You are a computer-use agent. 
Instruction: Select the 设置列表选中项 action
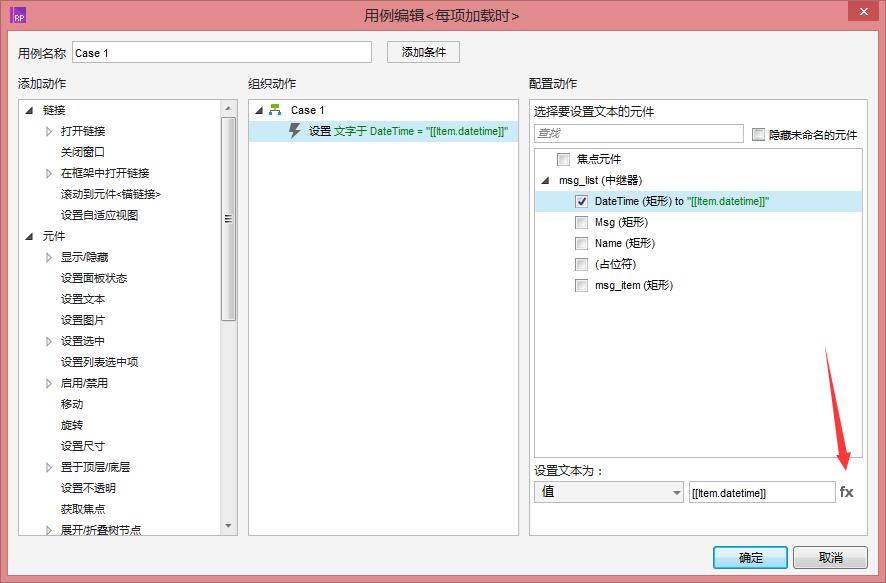coord(99,362)
